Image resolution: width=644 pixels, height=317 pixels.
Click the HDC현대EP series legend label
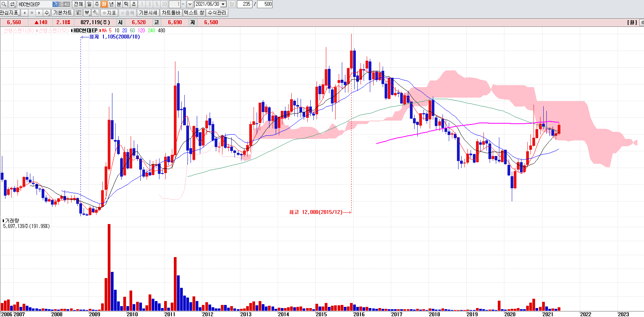pos(85,30)
